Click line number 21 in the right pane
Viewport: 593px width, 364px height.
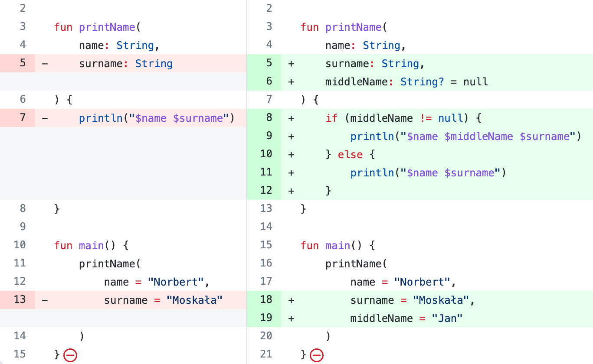tap(266, 354)
